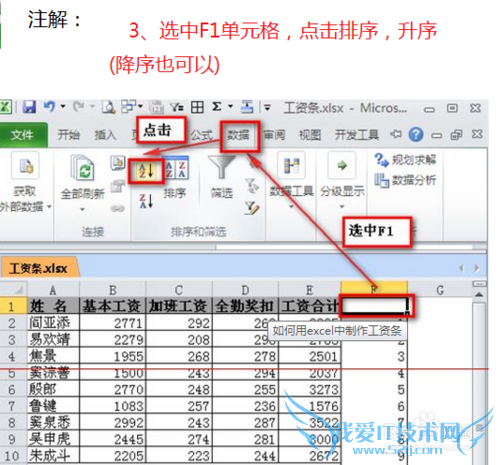Click the empty F1 cell
500x465 pixels.
point(374,305)
